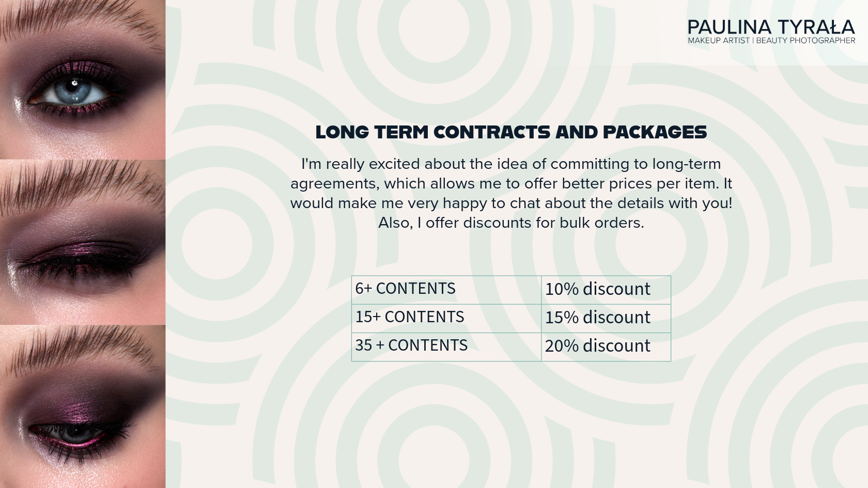
Task: Click the 10% discount cell
Action: (x=606, y=289)
